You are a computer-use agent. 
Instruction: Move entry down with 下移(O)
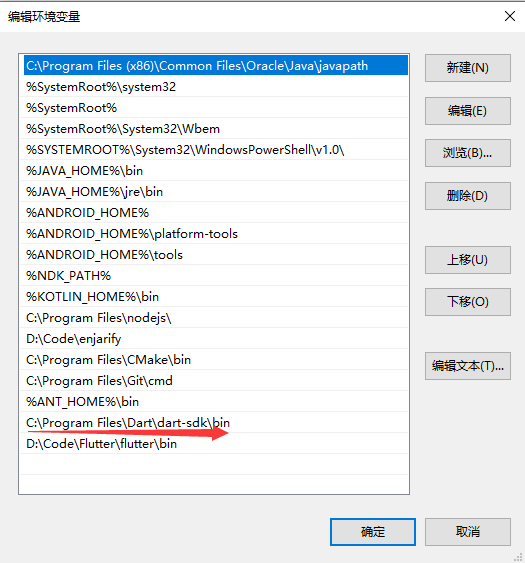click(x=468, y=302)
